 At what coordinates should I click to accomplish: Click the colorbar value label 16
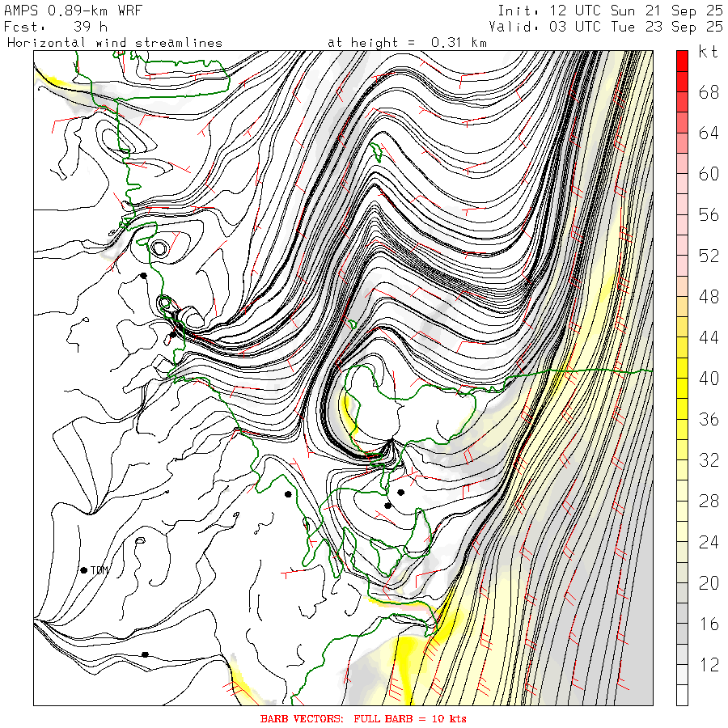coord(709,624)
